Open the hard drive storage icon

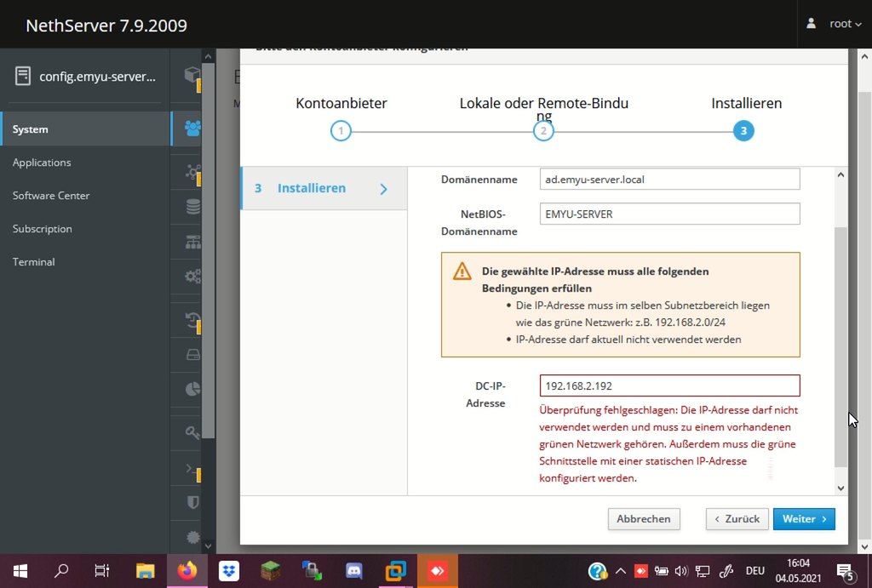point(192,355)
